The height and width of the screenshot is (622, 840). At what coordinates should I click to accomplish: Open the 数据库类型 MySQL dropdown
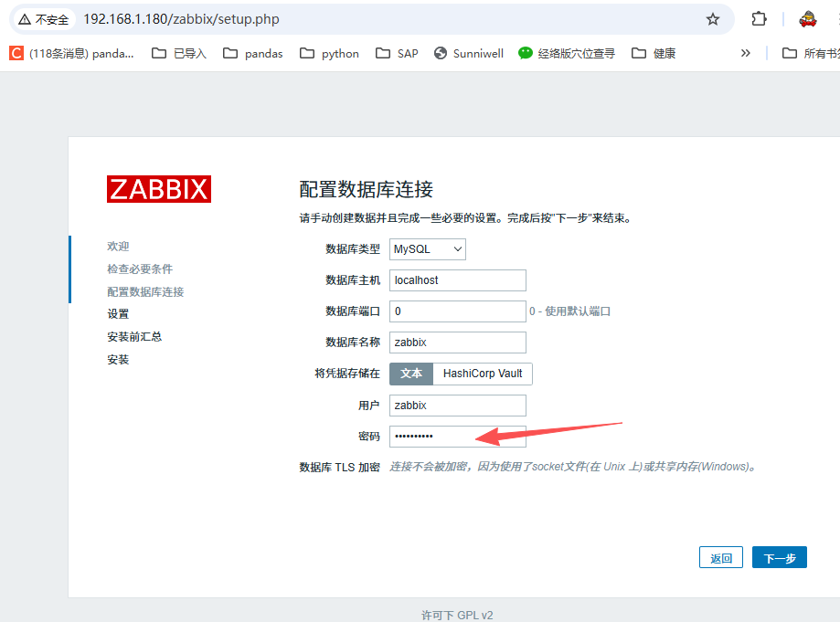(x=428, y=249)
